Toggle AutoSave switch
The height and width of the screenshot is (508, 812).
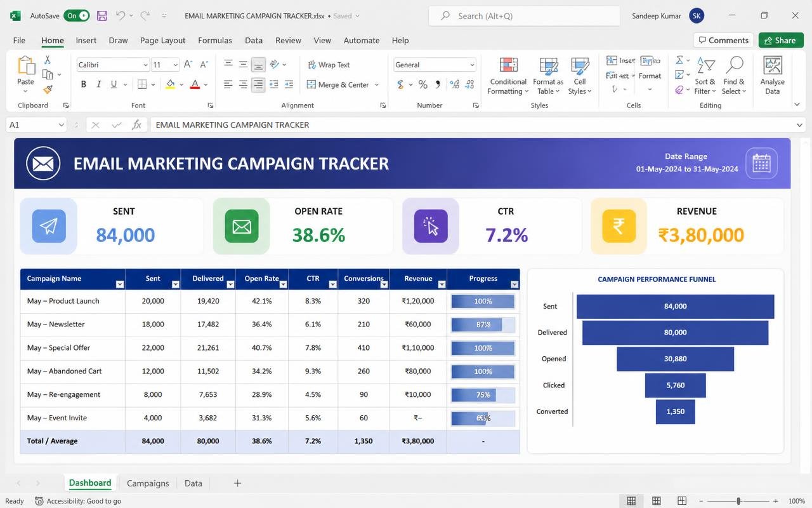coord(76,16)
